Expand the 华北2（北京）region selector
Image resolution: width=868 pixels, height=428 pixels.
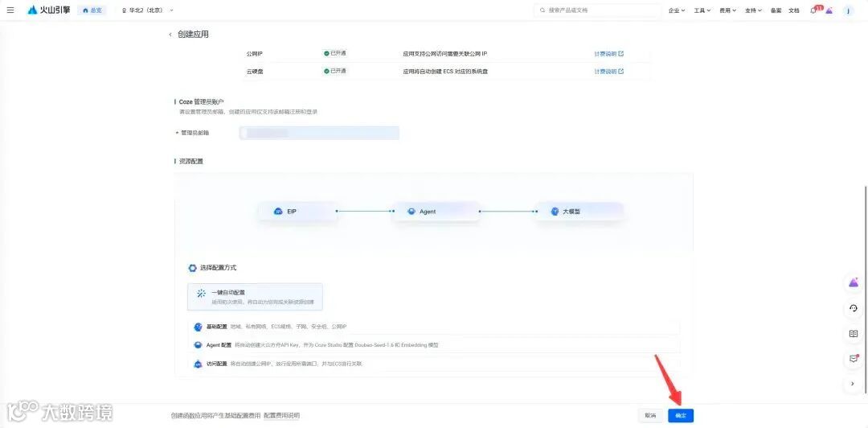pyautogui.click(x=147, y=10)
